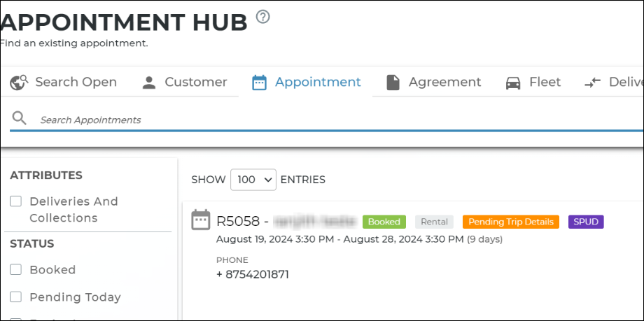The image size is (644, 321).
Task: Click the purple SPUD badge
Action: click(586, 222)
